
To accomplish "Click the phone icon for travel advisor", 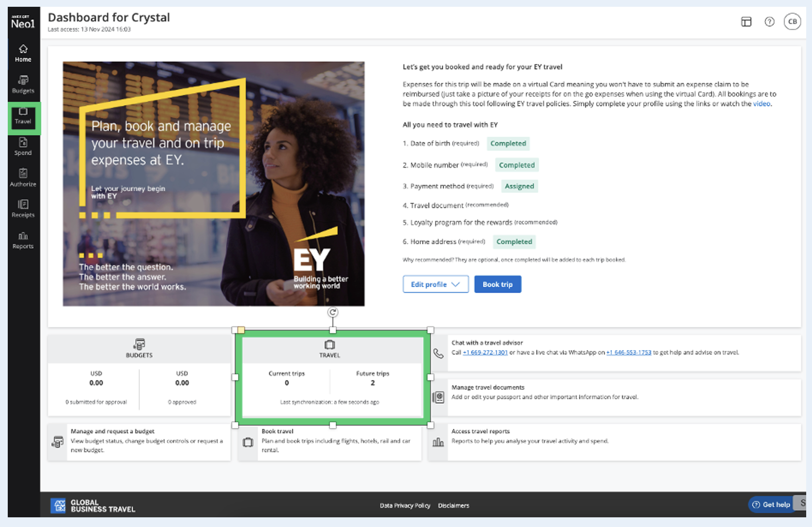I will point(438,354).
